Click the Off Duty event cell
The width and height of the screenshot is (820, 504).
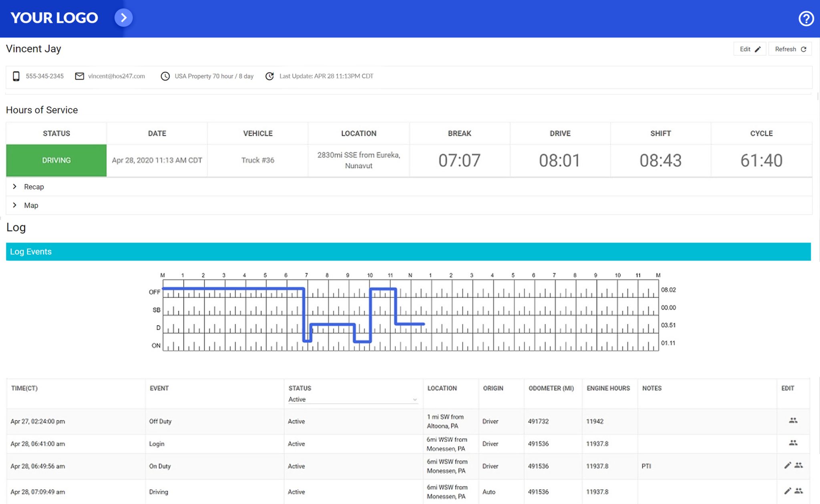[160, 422]
